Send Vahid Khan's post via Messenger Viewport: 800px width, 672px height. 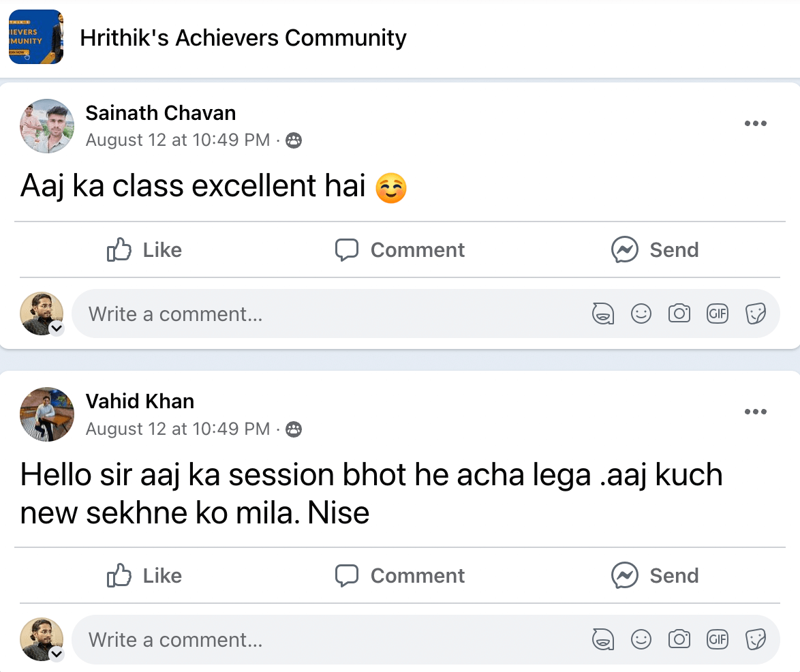[655, 576]
